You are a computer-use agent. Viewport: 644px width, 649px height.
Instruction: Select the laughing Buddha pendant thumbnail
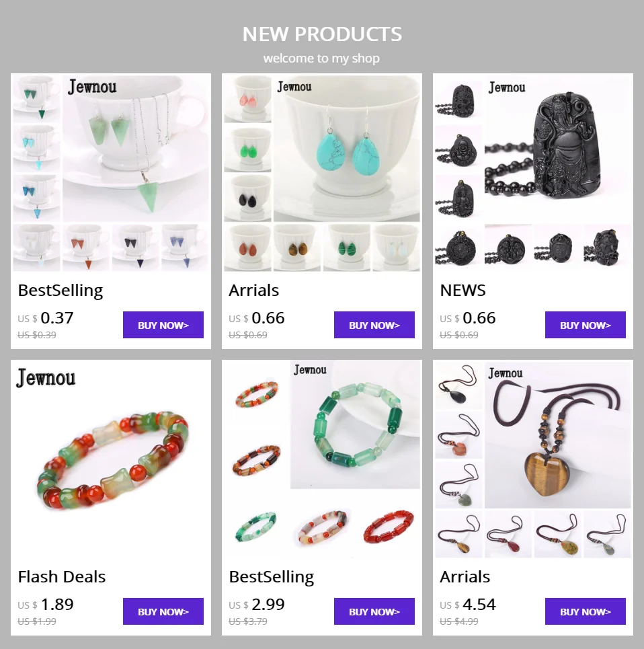458,149
